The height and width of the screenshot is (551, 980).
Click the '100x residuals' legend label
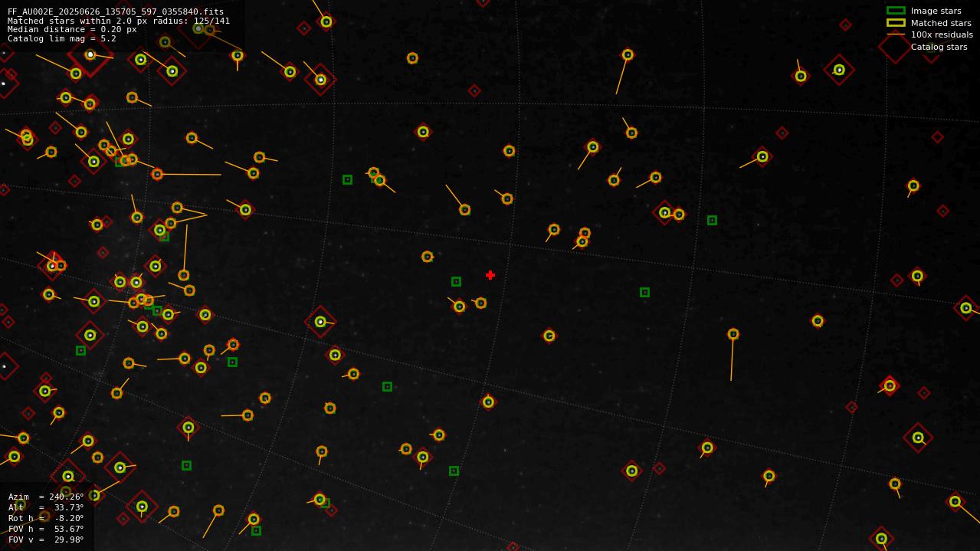coord(942,34)
